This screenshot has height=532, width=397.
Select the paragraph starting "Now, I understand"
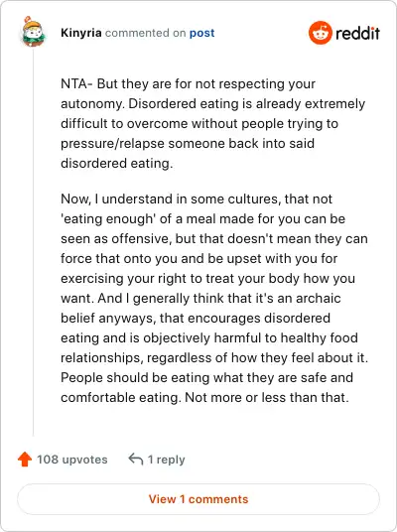(x=214, y=298)
